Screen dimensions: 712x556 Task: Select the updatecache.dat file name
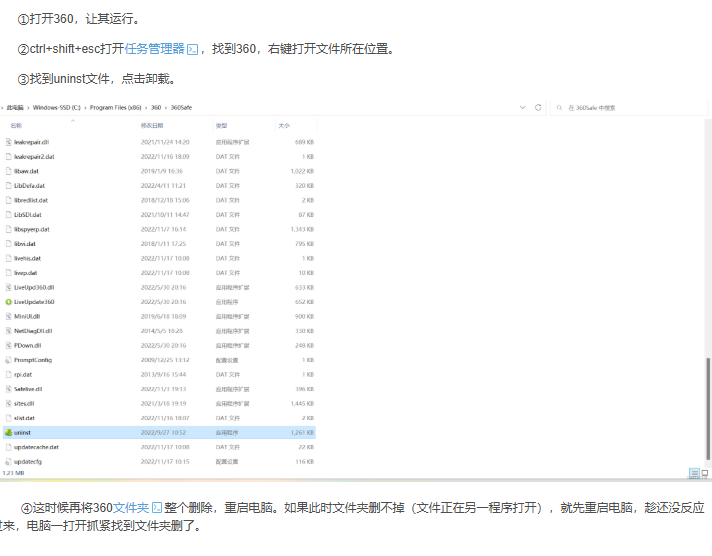pyautogui.click(x=36, y=447)
